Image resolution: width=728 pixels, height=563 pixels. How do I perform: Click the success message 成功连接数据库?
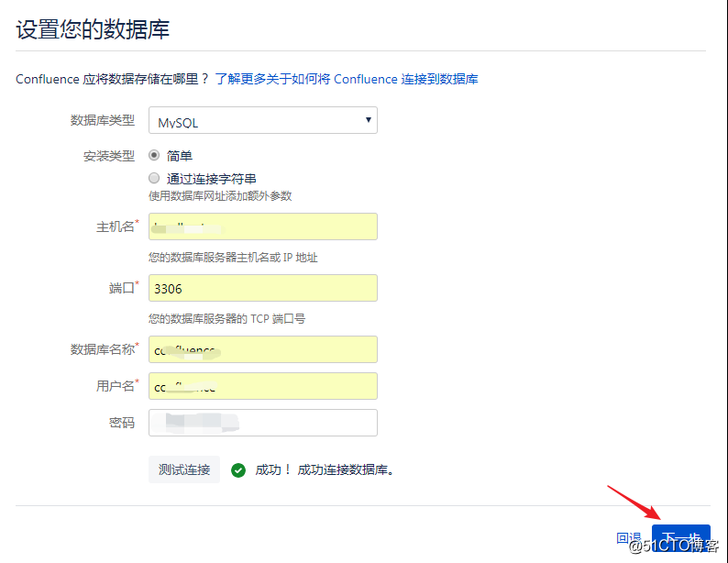point(346,470)
